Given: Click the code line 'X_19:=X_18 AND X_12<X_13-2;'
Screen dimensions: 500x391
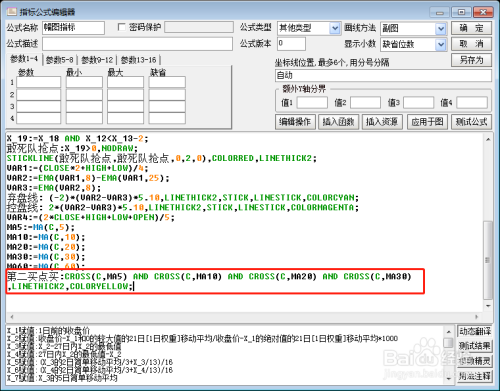Looking at the screenshot, I should (77, 138).
